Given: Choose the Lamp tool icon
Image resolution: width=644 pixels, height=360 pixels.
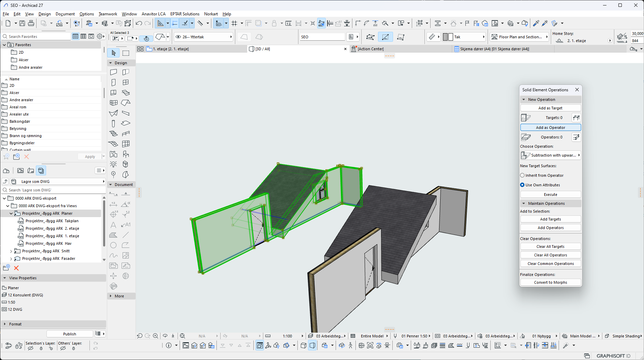Looking at the screenshot, I should point(113,164).
